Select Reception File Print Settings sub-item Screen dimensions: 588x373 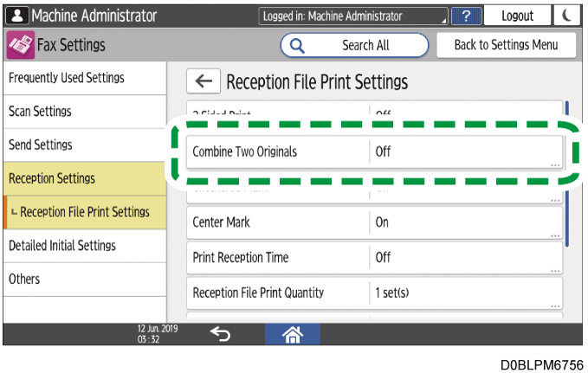tap(85, 212)
